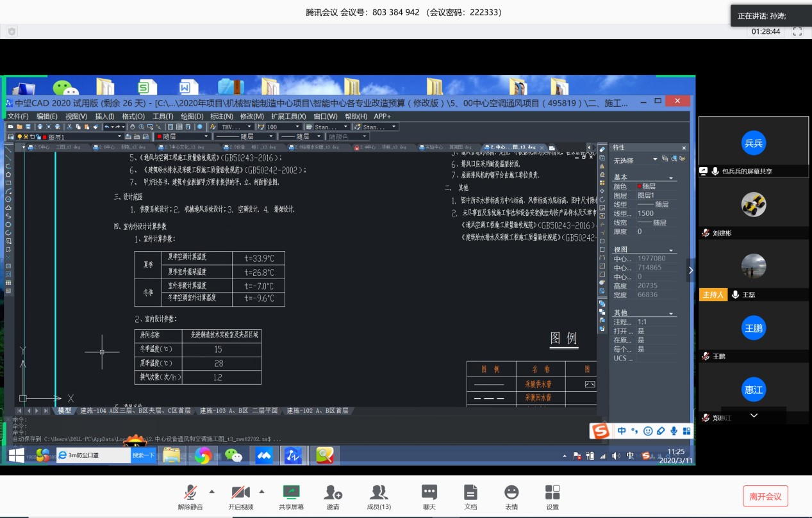Open the 绘图(D) menu in CAD
Viewport: 812px width, 518px height.
click(x=192, y=117)
